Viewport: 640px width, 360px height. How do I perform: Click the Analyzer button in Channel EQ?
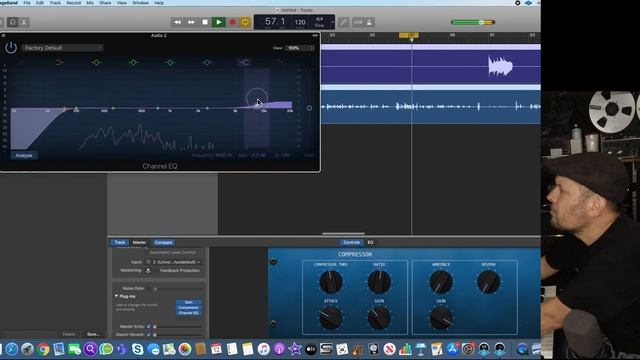click(24, 156)
